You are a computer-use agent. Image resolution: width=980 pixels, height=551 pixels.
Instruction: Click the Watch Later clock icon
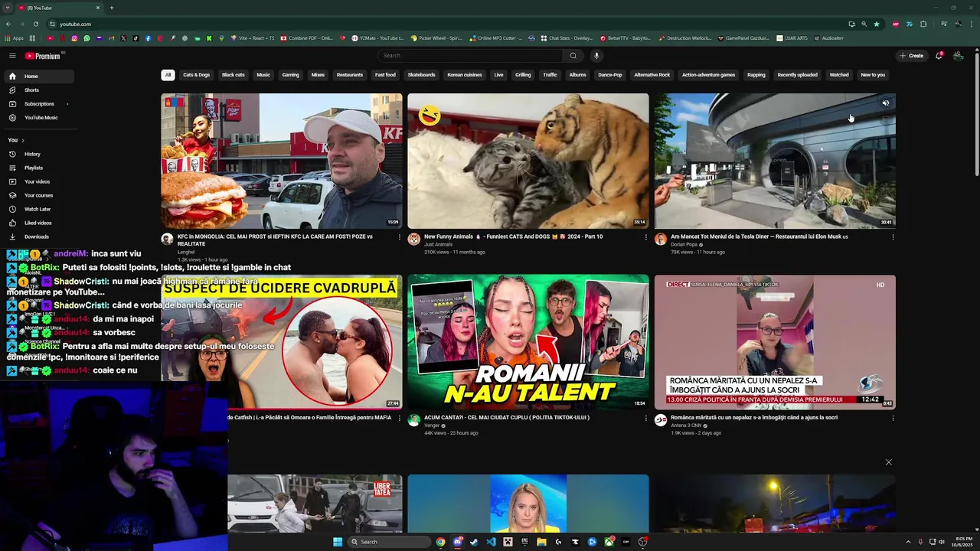12,209
